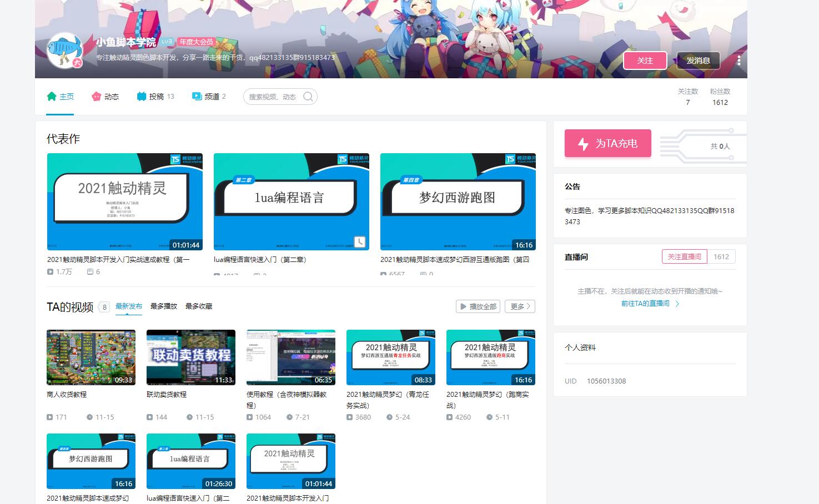Open the 跑商实战 video thumbnail in TA的视频

pyautogui.click(x=491, y=357)
